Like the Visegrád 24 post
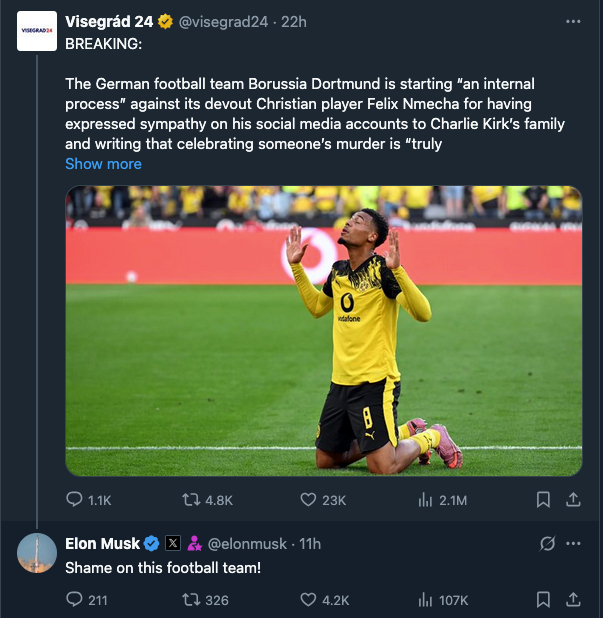The height and width of the screenshot is (618, 603). click(x=309, y=499)
